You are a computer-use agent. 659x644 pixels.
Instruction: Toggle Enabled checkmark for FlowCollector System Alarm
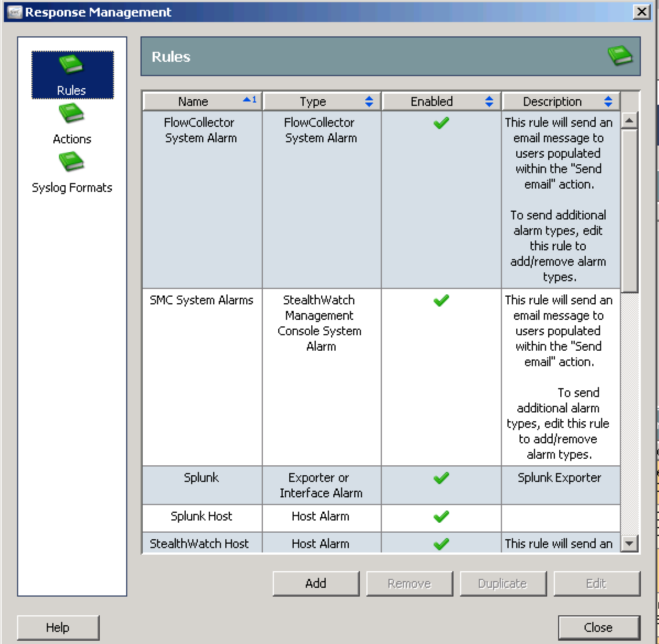pos(441,123)
